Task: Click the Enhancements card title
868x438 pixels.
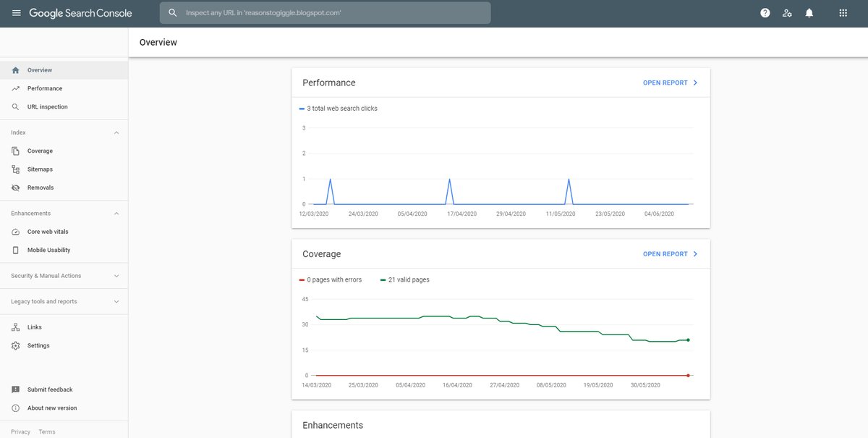Action: tap(333, 425)
